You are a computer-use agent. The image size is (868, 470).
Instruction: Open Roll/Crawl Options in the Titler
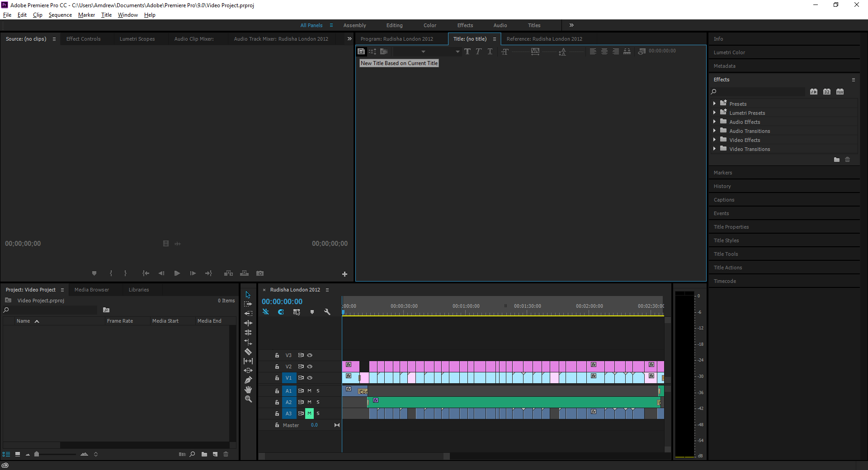coord(373,52)
